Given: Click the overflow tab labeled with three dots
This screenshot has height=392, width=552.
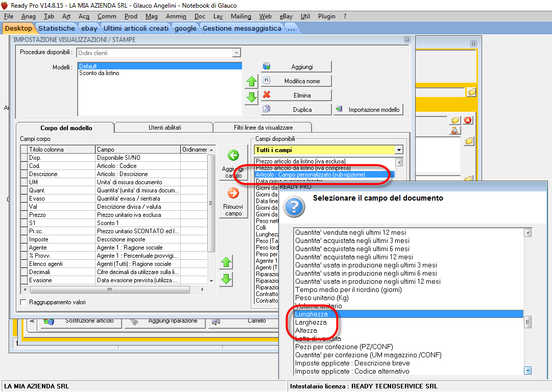Looking at the screenshot, I should coord(292,28).
